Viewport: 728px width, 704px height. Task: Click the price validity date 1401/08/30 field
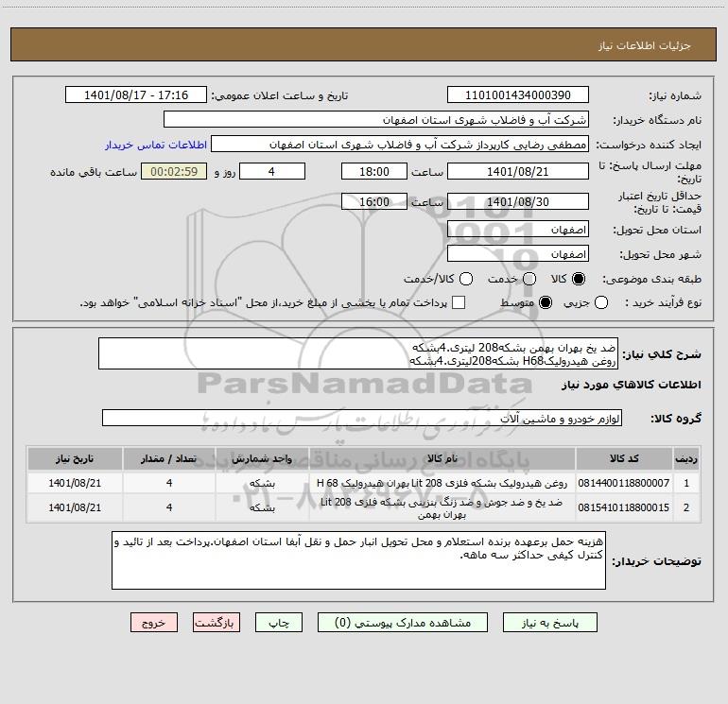coord(518,201)
